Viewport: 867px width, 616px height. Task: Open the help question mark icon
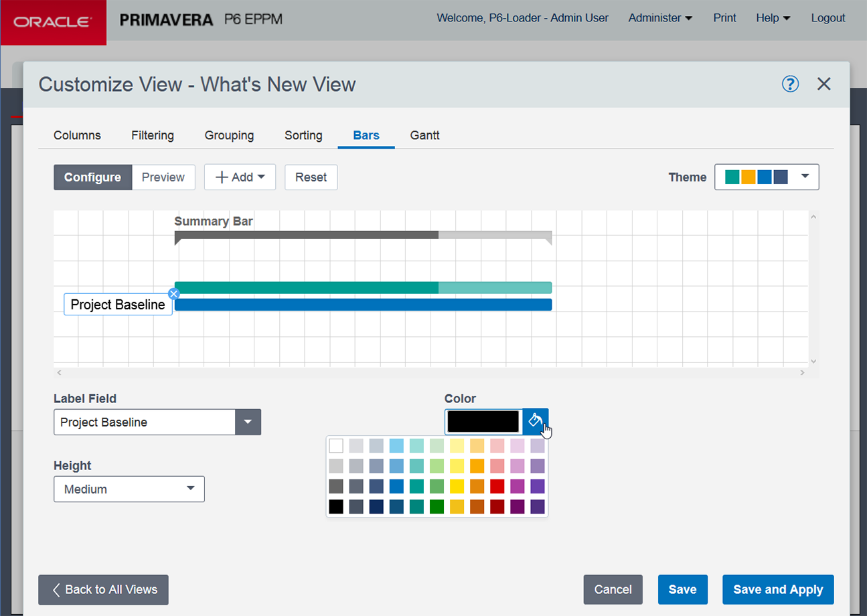(790, 84)
